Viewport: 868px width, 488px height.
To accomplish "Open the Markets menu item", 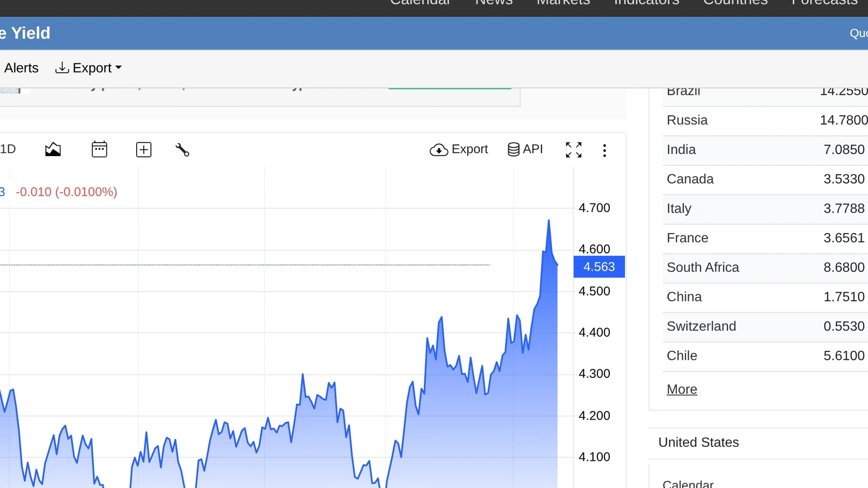I will click(x=563, y=3).
